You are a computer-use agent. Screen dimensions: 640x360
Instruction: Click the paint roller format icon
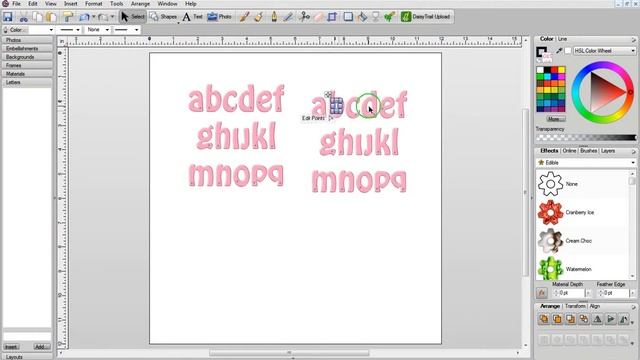(x=68, y=17)
